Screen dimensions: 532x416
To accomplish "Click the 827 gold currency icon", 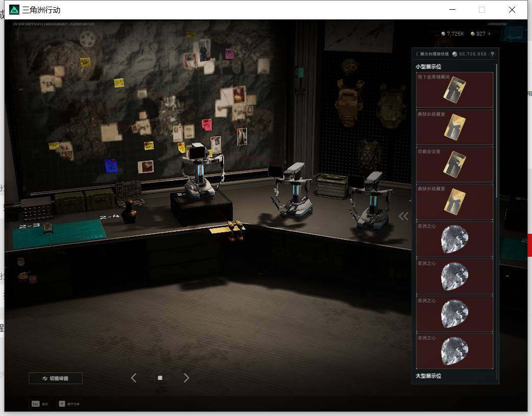I will pos(473,34).
